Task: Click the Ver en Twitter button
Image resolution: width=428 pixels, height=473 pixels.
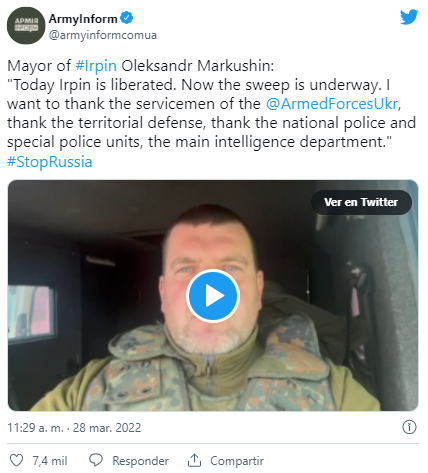Action: pos(361,202)
